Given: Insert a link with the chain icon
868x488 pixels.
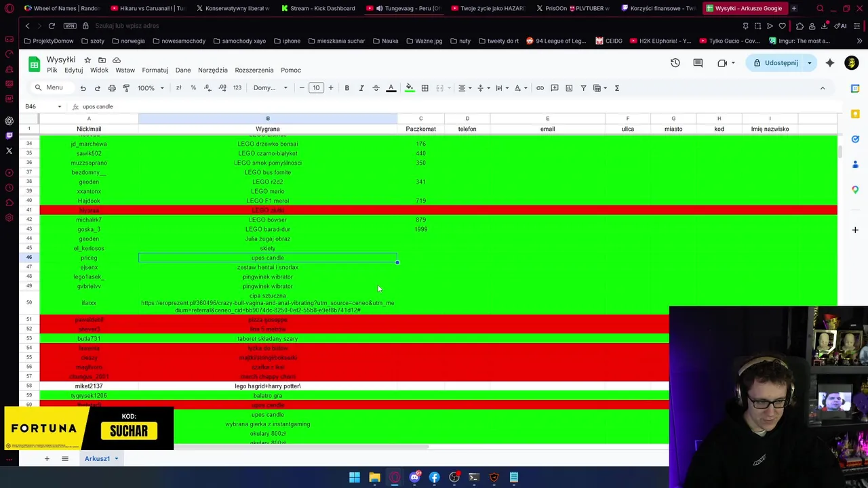Looking at the screenshot, I should point(540,88).
